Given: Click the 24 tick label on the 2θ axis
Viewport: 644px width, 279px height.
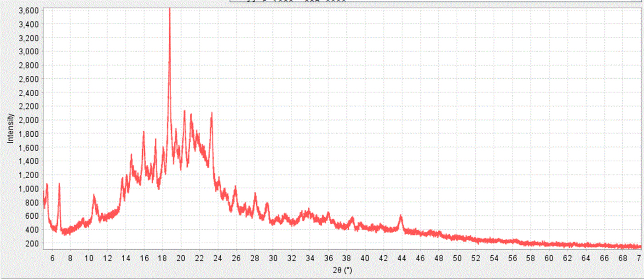Looking at the screenshot, I should coord(218,259).
